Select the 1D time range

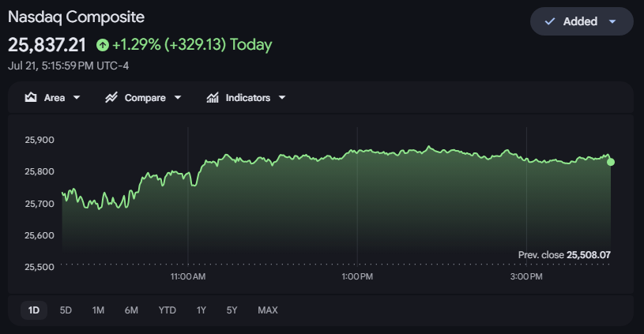[x=34, y=310]
